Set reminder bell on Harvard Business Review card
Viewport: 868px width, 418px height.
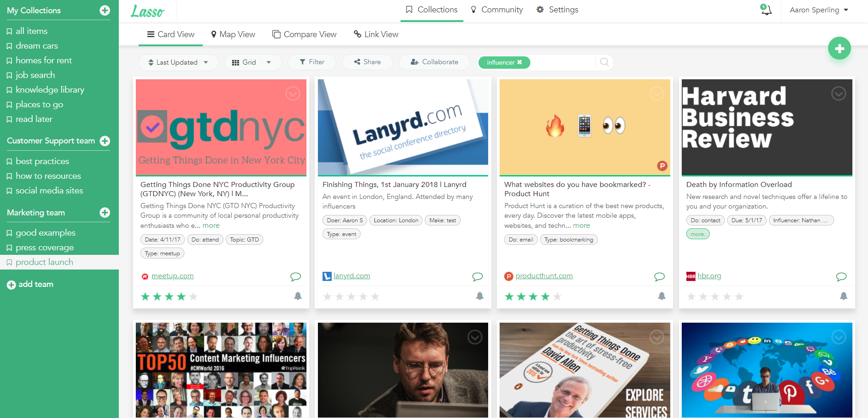click(x=843, y=296)
